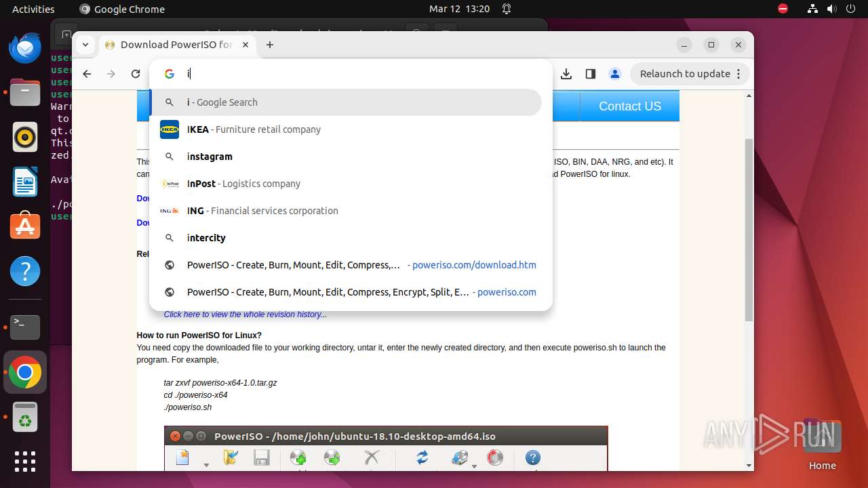This screenshot has width=868, height=488.
Task: Expand the tab search dropdown
Action: (x=85, y=45)
